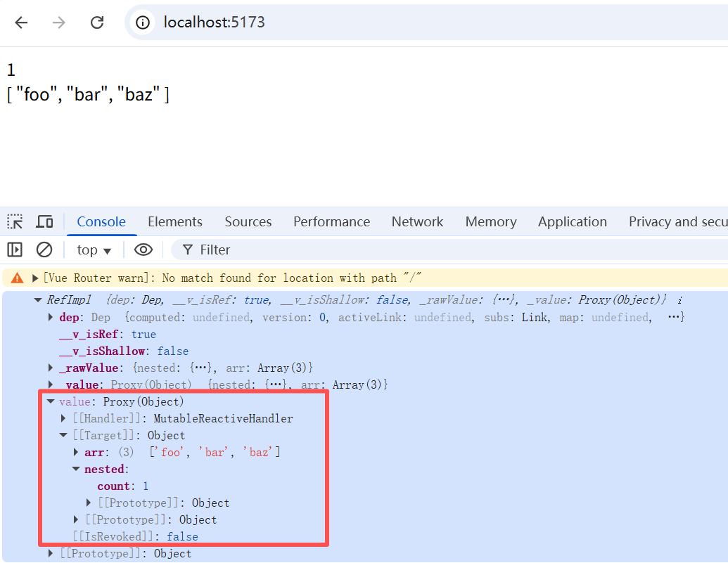Click the number 1 on the page
The image size is (728, 563).
[x=11, y=70]
